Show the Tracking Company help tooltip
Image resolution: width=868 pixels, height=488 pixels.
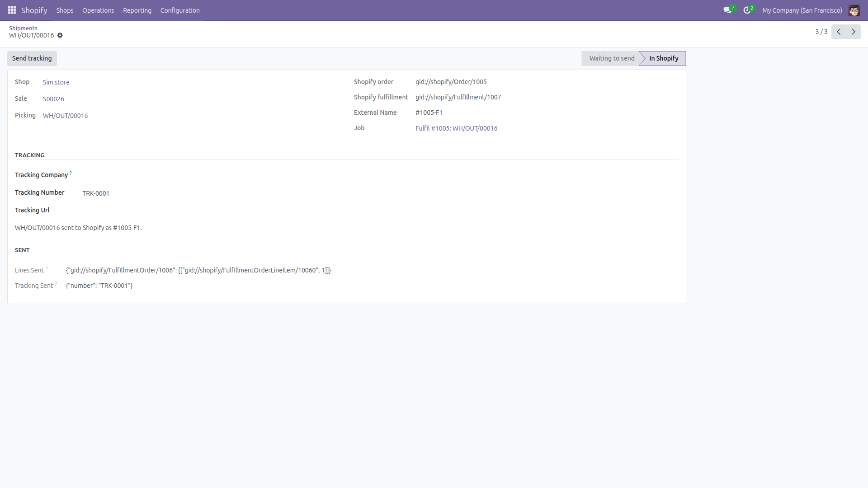71,173
